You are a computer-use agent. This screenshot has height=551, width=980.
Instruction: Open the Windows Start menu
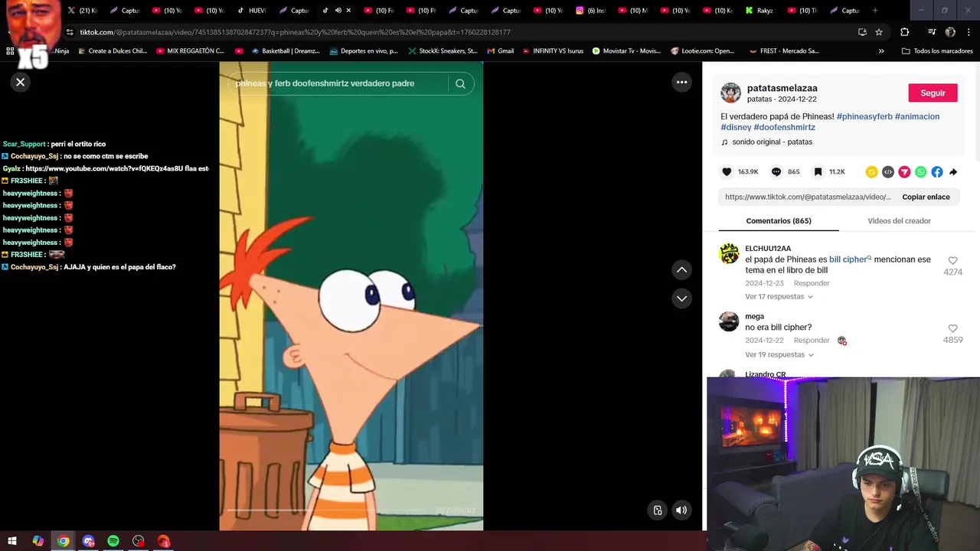point(12,541)
